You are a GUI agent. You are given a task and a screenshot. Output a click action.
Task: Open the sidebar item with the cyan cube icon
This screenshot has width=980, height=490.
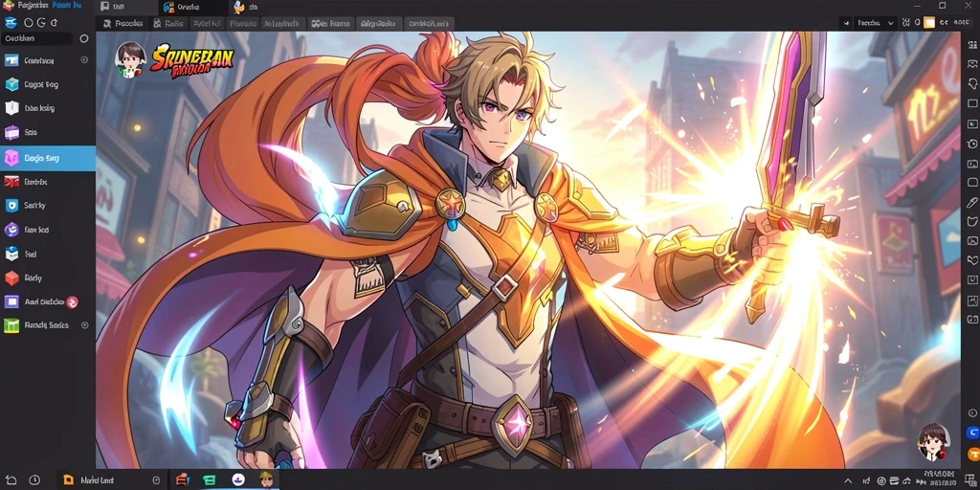tap(48, 84)
